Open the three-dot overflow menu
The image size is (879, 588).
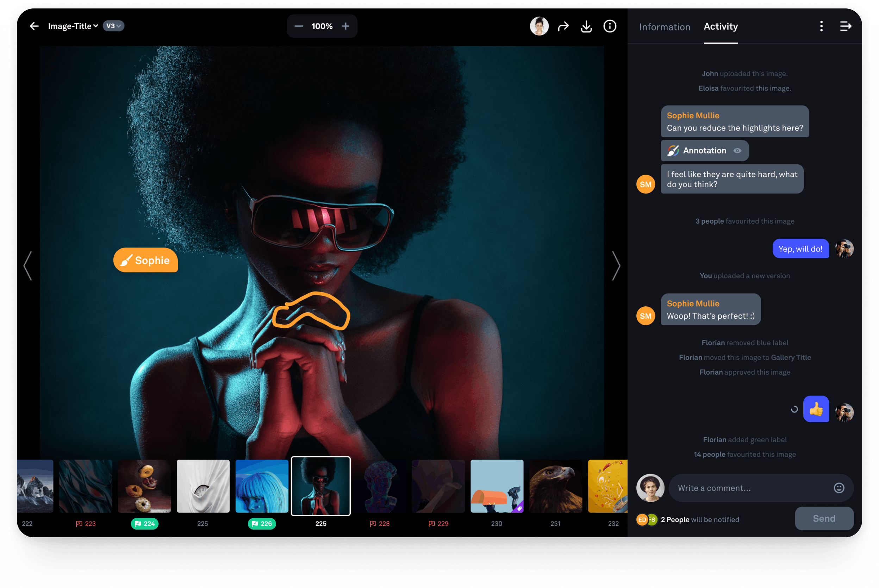coord(821,26)
